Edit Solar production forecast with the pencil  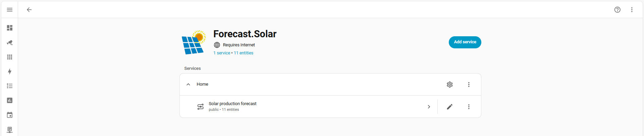449,107
